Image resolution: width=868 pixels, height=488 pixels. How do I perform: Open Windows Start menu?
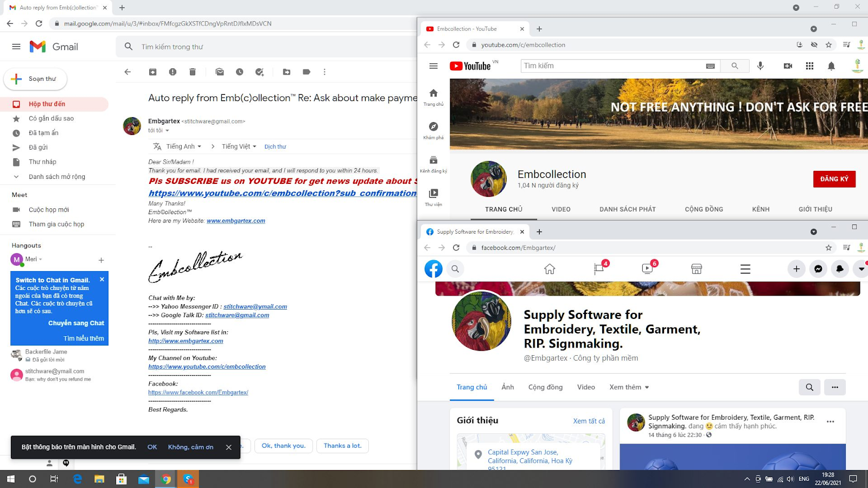pyautogui.click(x=10, y=479)
